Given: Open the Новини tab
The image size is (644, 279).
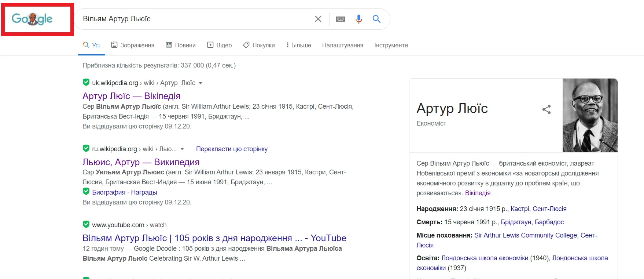Looking at the screenshot, I should (181, 45).
